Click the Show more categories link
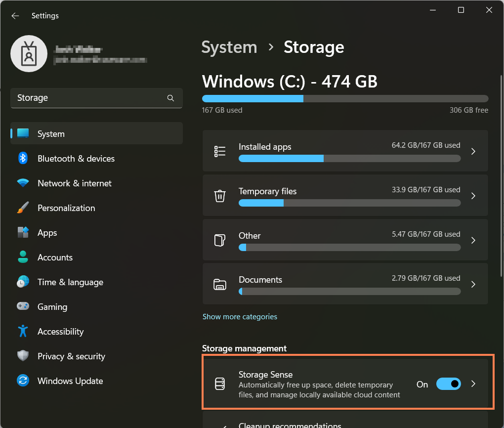This screenshot has height=428, width=504. point(240,316)
